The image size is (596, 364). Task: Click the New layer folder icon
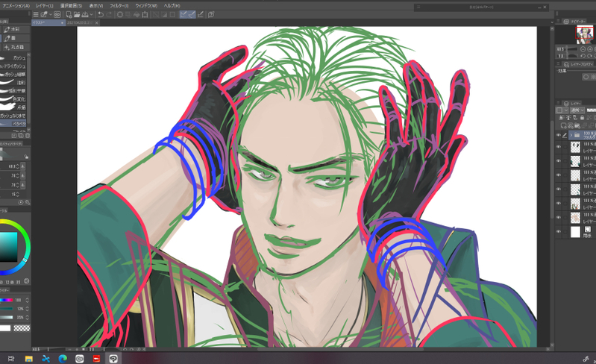pyautogui.click(x=578, y=125)
